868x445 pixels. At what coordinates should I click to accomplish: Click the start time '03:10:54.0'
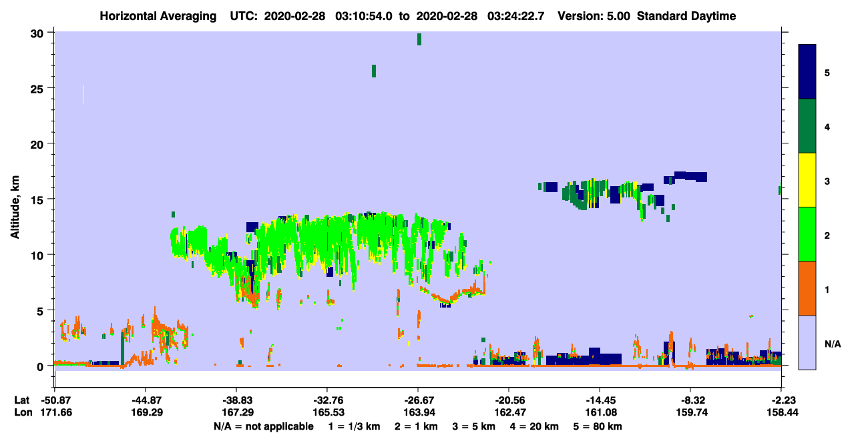[x=363, y=16]
